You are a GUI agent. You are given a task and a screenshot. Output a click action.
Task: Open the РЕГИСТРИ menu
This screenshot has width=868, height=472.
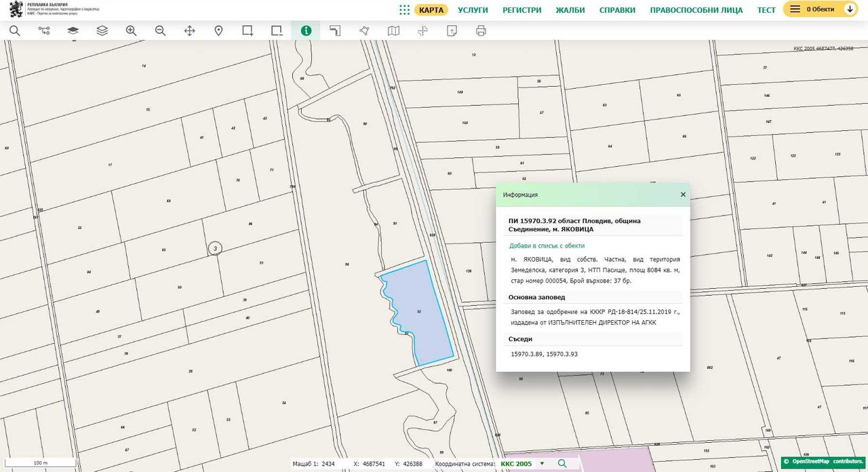[x=521, y=9]
